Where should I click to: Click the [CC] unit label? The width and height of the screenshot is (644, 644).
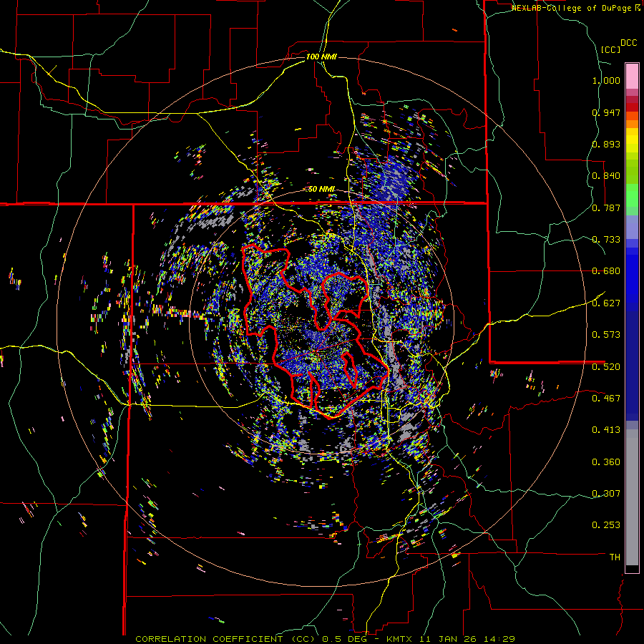(x=611, y=49)
